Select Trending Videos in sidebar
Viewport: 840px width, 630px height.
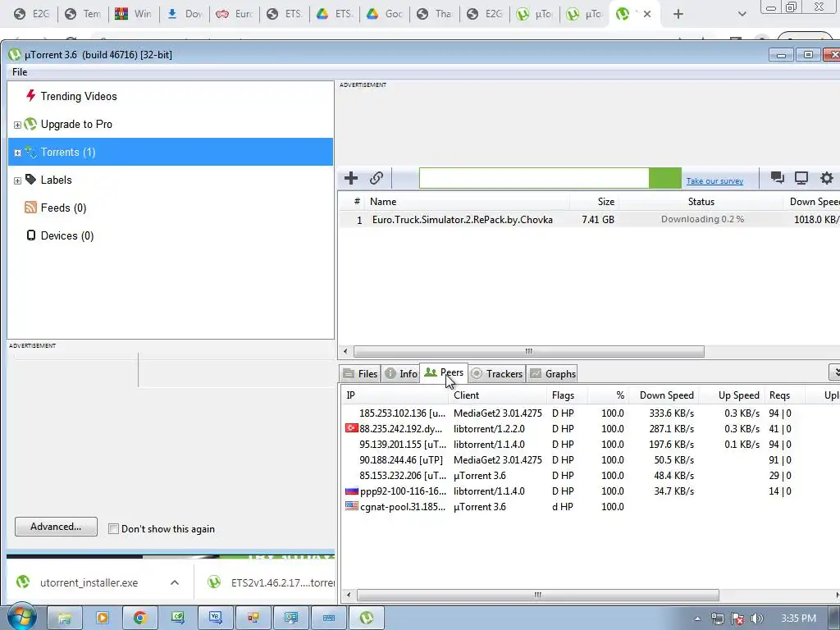[79, 97]
